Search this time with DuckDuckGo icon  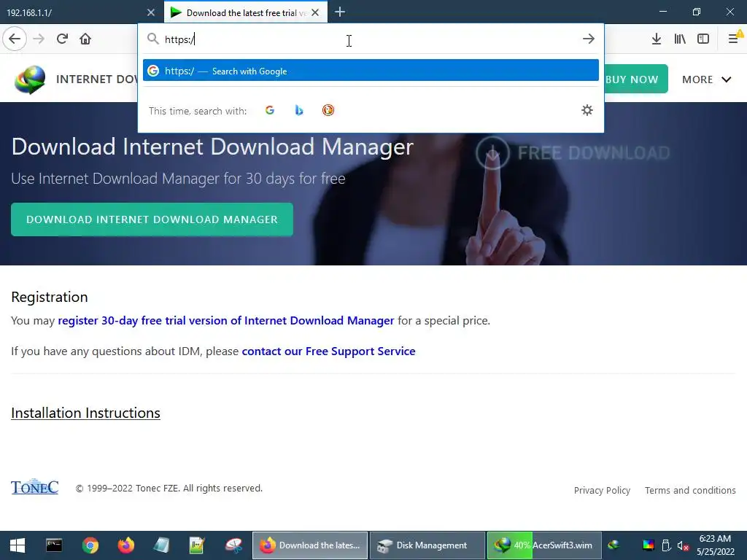328,111
